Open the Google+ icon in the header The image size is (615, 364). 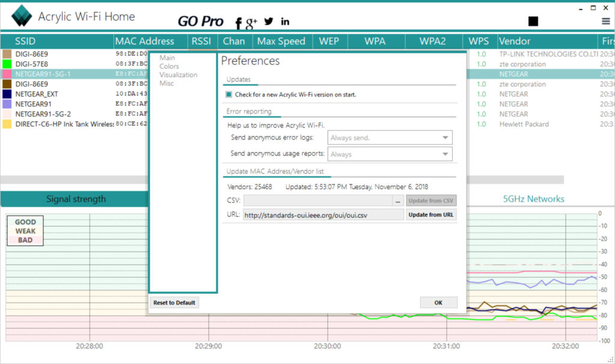(251, 23)
